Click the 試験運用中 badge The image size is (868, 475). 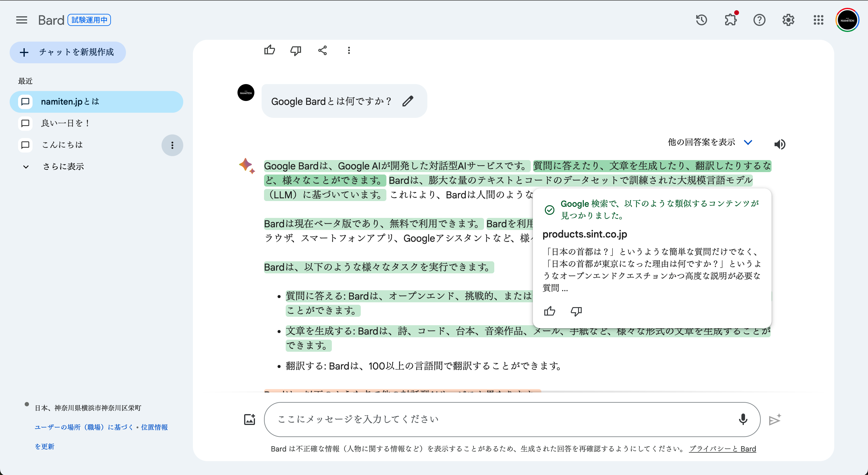(89, 20)
